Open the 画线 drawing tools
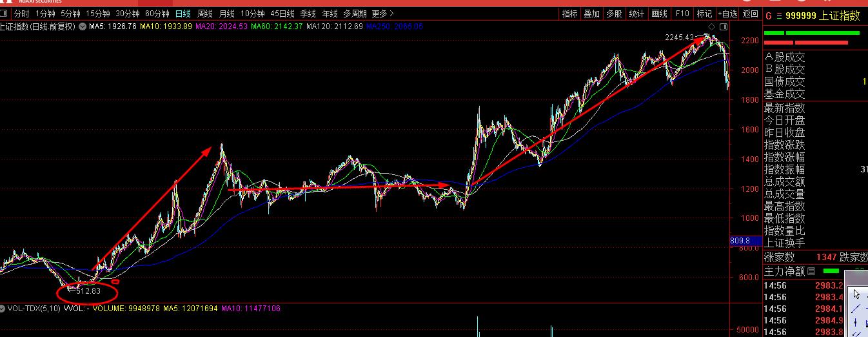The width and height of the screenshot is (868, 337). pyautogui.click(x=659, y=14)
